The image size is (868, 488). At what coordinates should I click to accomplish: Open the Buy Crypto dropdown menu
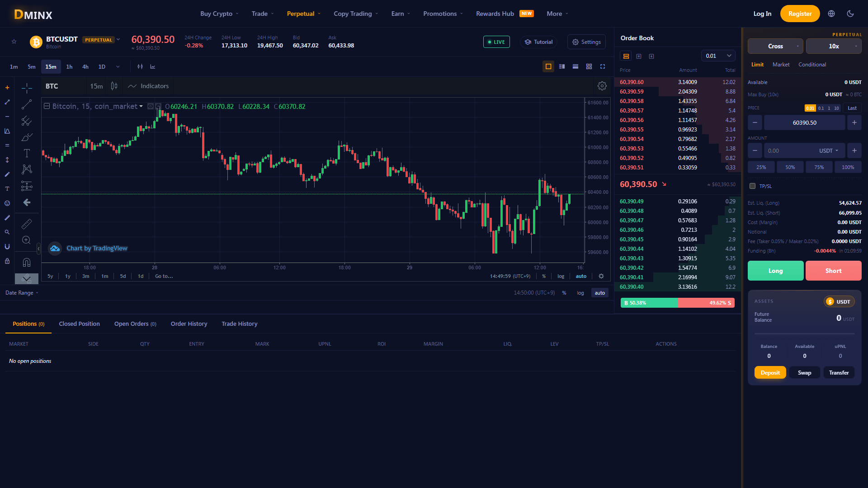pyautogui.click(x=219, y=14)
